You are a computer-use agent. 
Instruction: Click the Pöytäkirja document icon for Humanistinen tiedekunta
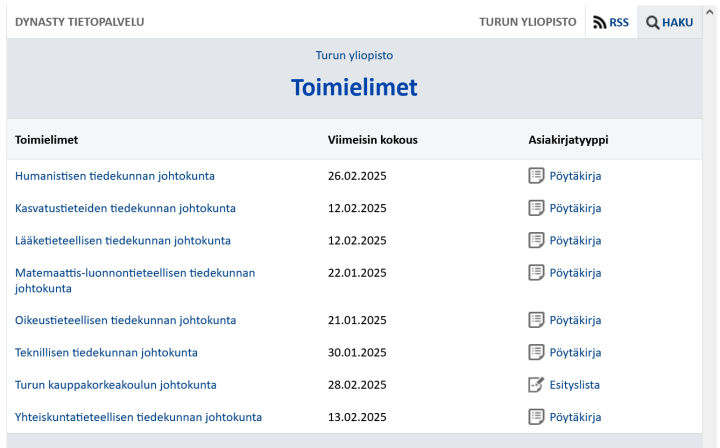coord(536,176)
